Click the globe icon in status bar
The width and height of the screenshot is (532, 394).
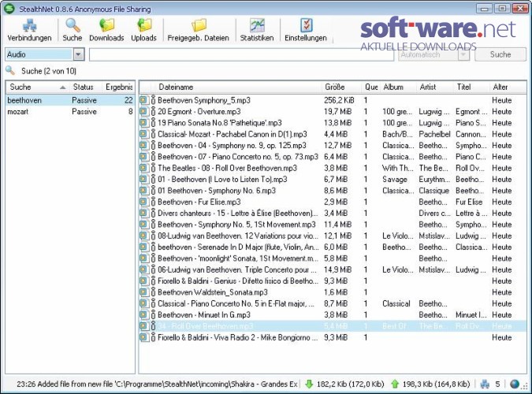(515, 385)
